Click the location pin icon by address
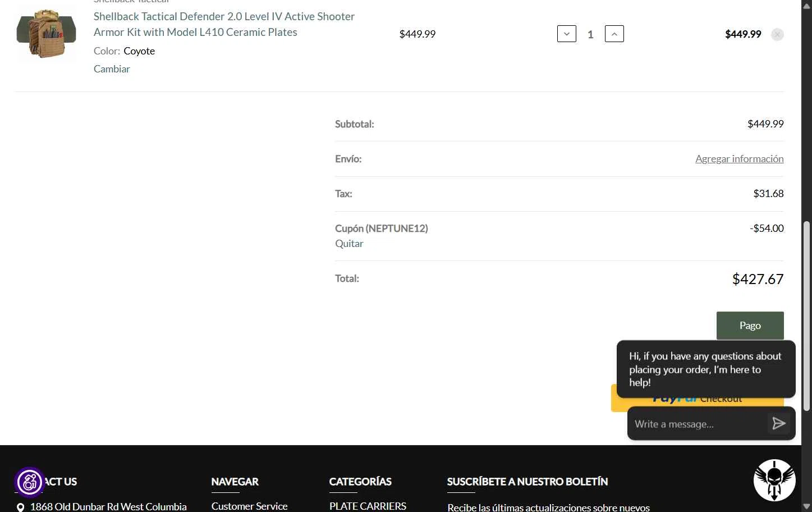This screenshot has width=812, height=512. pyautogui.click(x=20, y=508)
